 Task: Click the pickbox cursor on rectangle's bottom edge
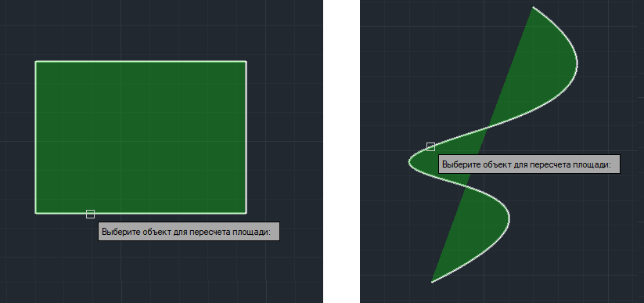tap(90, 214)
